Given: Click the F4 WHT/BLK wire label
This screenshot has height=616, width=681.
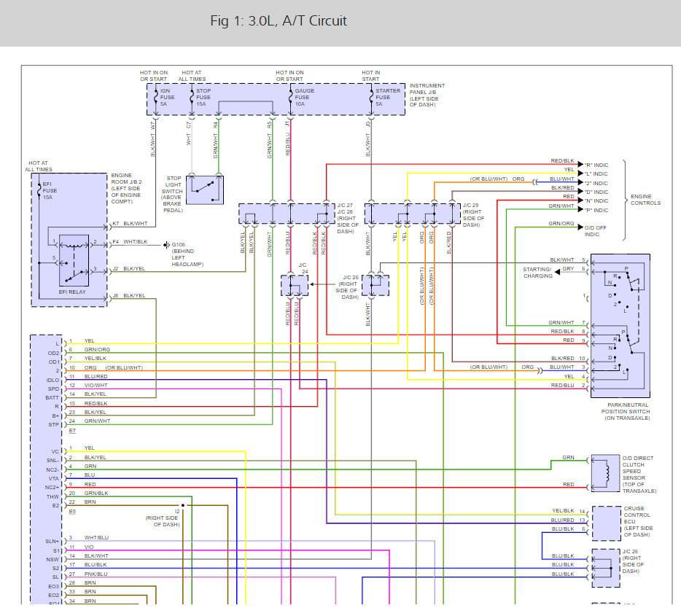Looking at the screenshot, I should [130, 242].
